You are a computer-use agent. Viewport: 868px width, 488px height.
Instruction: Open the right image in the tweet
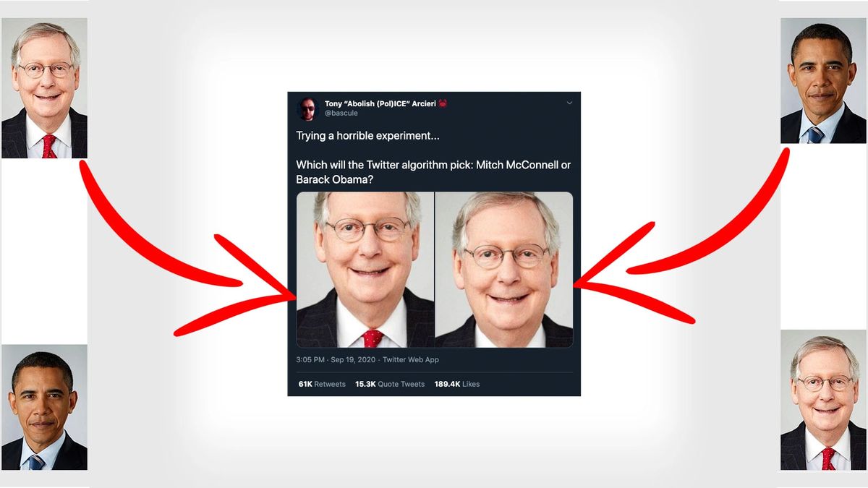(x=504, y=270)
